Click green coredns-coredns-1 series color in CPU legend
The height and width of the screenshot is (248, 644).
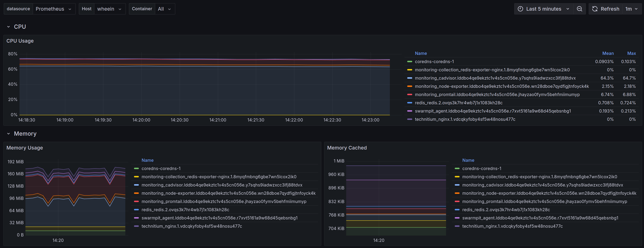point(409,62)
